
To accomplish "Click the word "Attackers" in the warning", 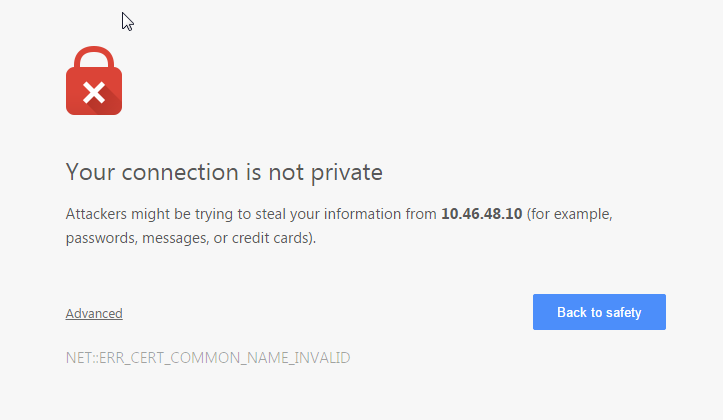I will 98,214.
